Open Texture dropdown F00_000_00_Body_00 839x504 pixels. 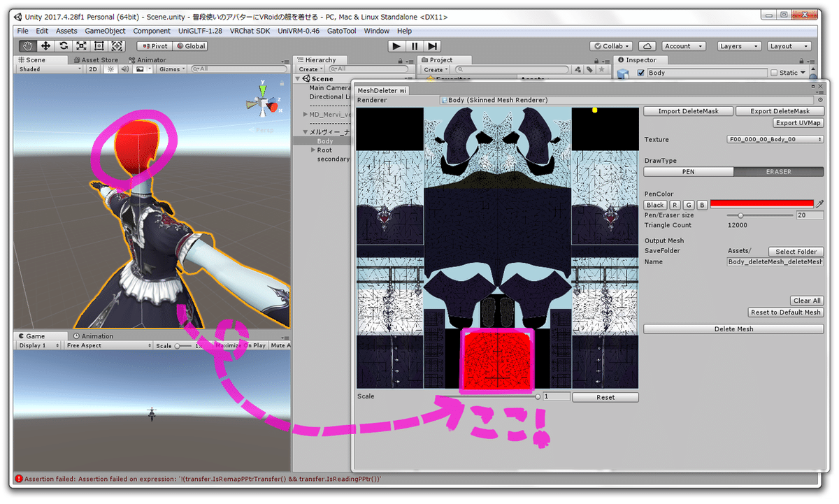click(x=775, y=139)
